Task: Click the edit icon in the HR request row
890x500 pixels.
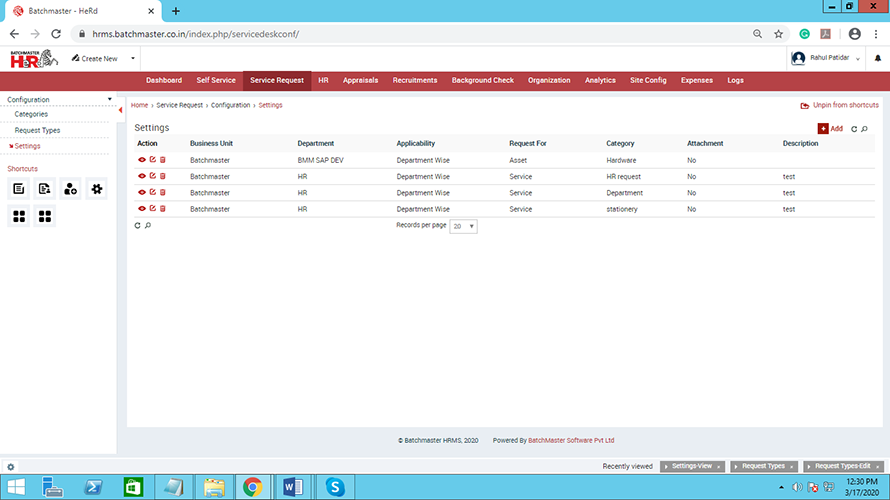Action: coord(152,176)
